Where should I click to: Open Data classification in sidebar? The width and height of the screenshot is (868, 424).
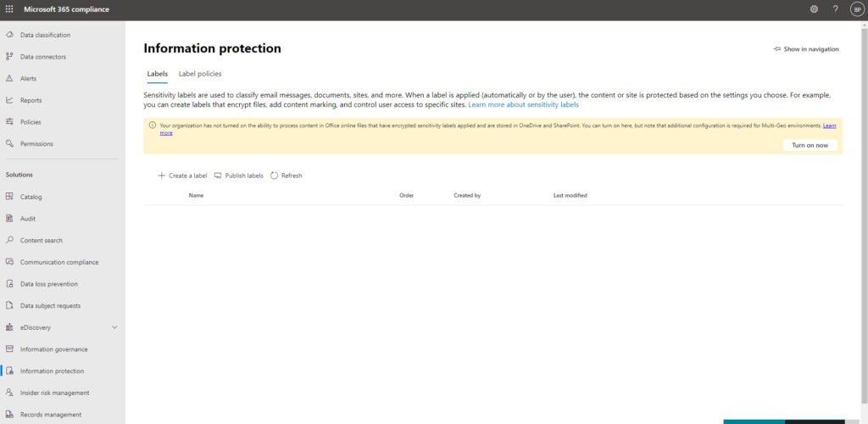(46, 35)
